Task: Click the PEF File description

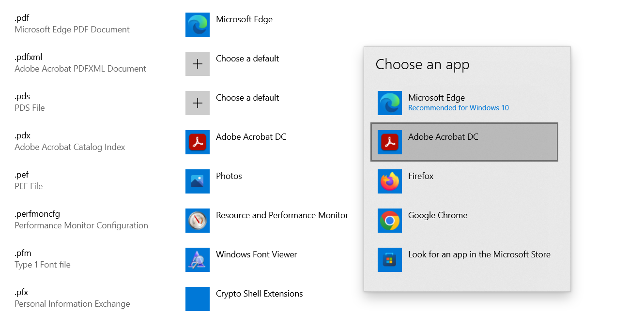Action: click(29, 186)
